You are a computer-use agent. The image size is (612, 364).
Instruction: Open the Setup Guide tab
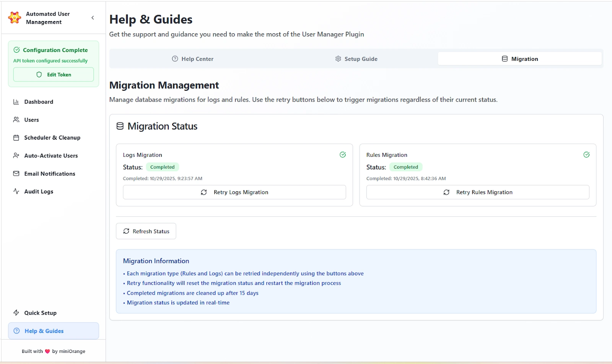click(356, 58)
